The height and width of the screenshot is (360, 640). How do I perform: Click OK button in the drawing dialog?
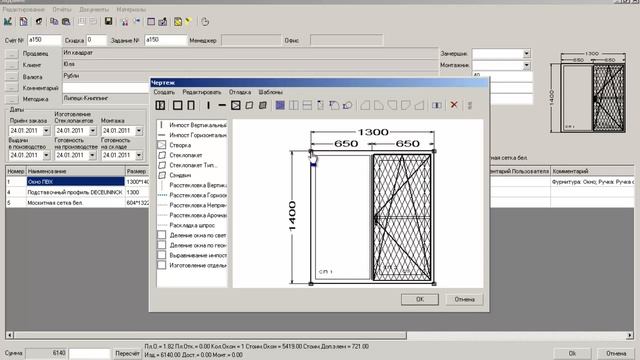pyautogui.click(x=420, y=299)
